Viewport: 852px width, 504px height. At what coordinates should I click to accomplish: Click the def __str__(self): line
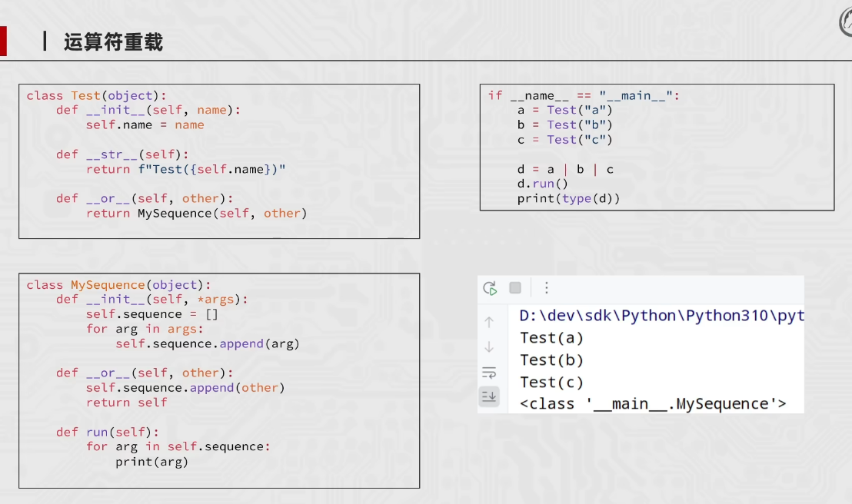pyautogui.click(x=122, y=154)
